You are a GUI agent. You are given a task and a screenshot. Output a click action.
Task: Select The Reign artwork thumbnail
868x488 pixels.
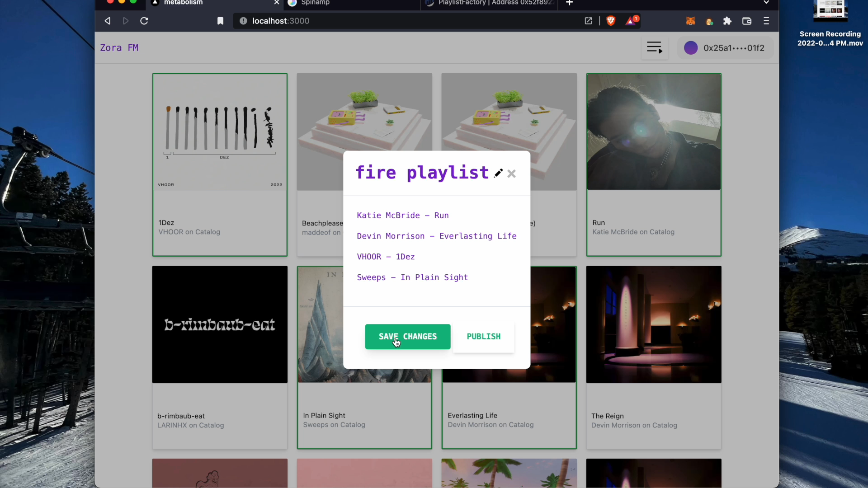tap(654, 324)
